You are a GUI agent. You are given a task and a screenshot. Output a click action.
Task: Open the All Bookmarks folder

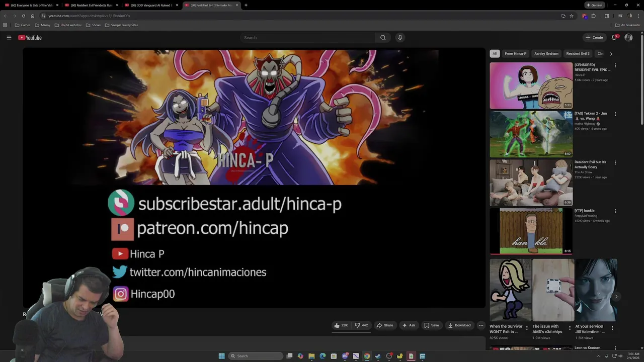click(627, 25)
